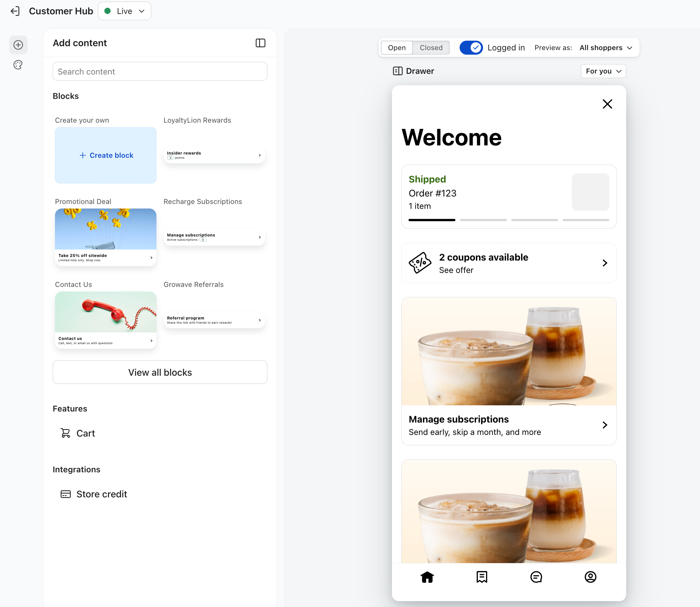Go to the Home tab icon in drawer footer
700x607 pixels.
tap(427, 577)
